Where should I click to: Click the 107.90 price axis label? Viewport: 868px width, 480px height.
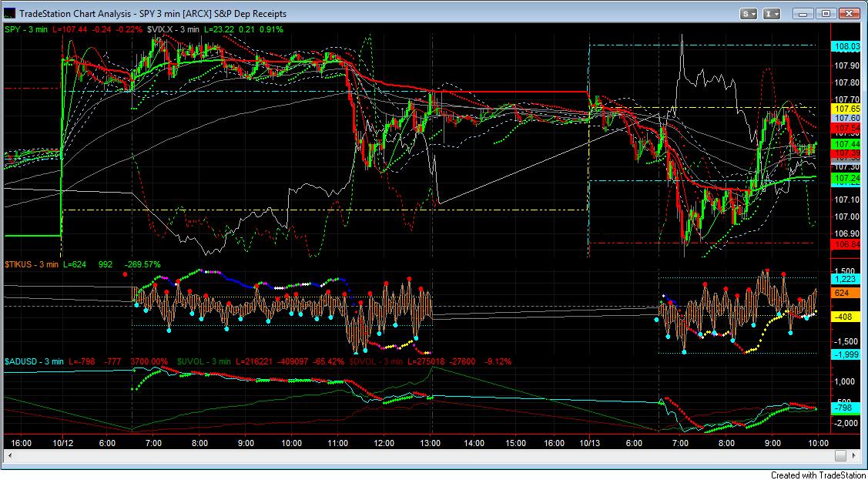click(x=846, y=66)
